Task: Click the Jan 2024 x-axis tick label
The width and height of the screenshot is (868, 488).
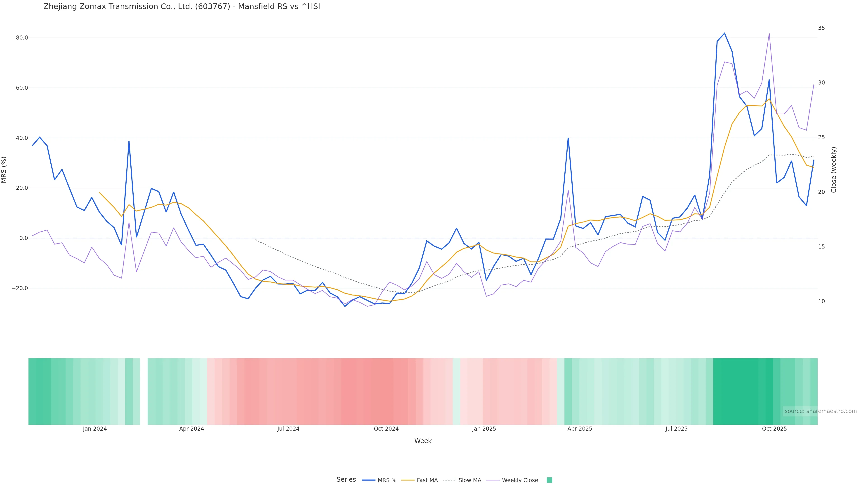Action: [x=95, y=429]
